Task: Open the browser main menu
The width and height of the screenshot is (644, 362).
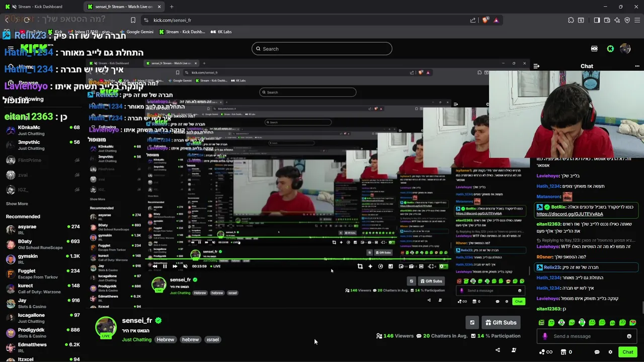Action: (637, 20)
